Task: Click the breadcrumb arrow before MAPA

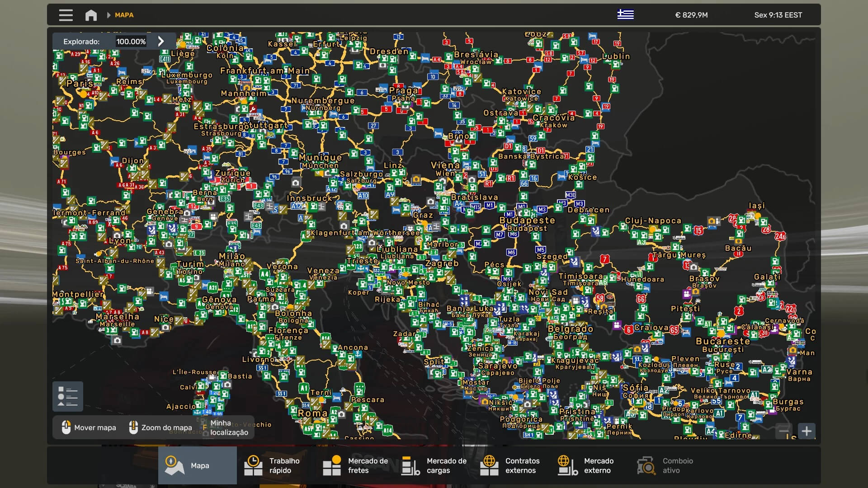Action: pos(108,15)
